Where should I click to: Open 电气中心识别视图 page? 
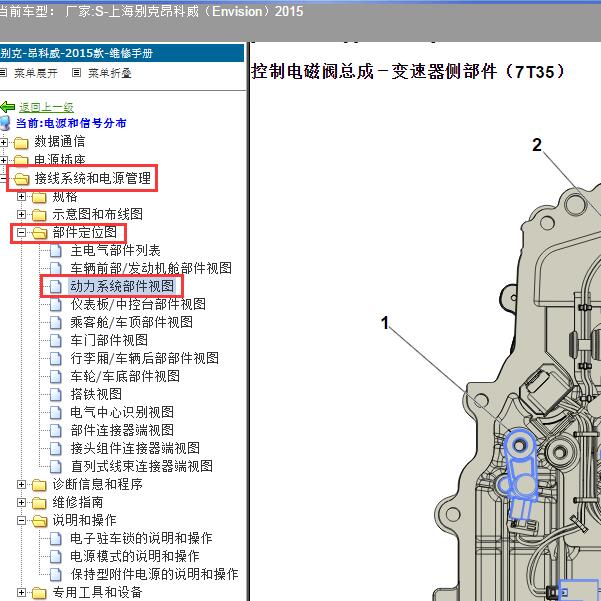pos(122,412)
